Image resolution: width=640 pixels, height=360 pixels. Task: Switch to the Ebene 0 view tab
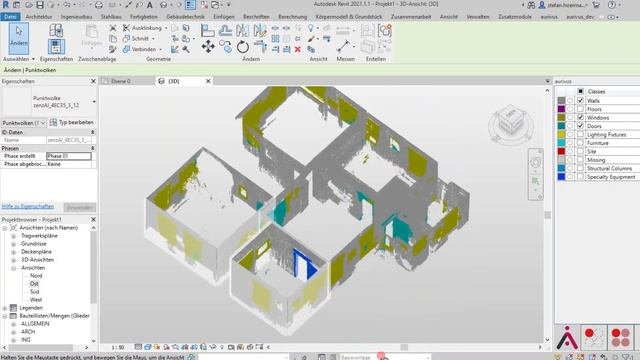click(x=120, y=81)
